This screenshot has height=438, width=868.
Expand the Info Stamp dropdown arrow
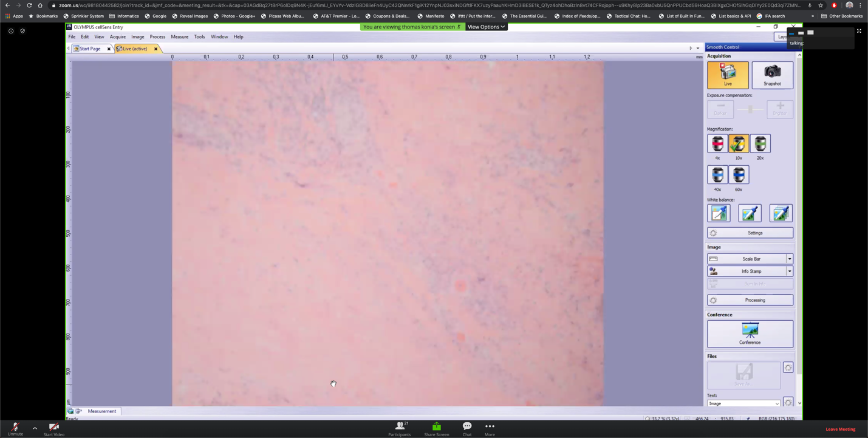coord(790,271)
